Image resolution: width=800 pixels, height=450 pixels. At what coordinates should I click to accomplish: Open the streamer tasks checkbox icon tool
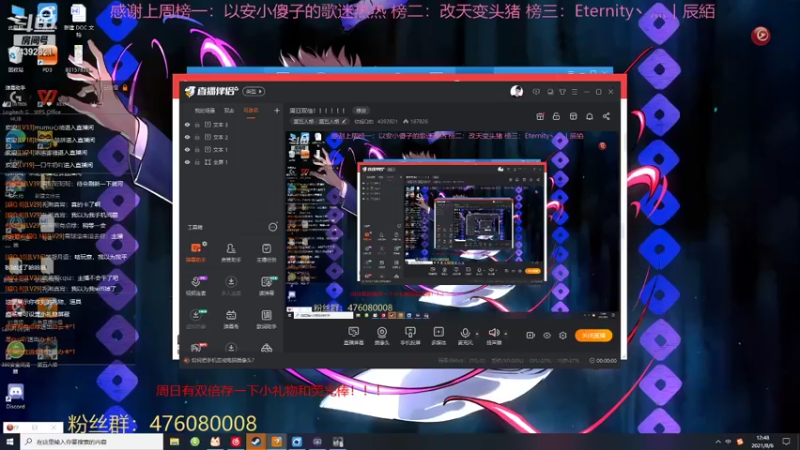[x=266, y=252]
